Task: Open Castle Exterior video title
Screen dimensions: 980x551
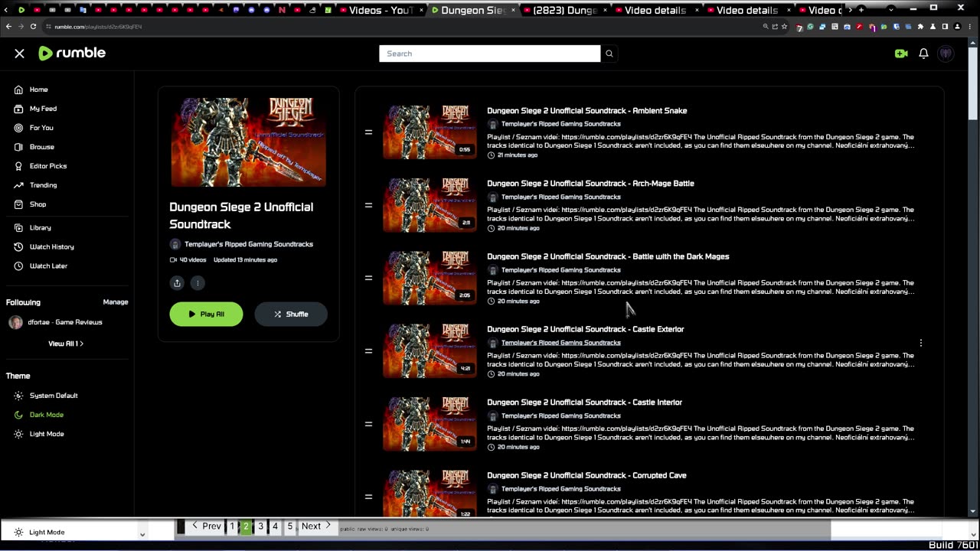Action: pos(585,329)
